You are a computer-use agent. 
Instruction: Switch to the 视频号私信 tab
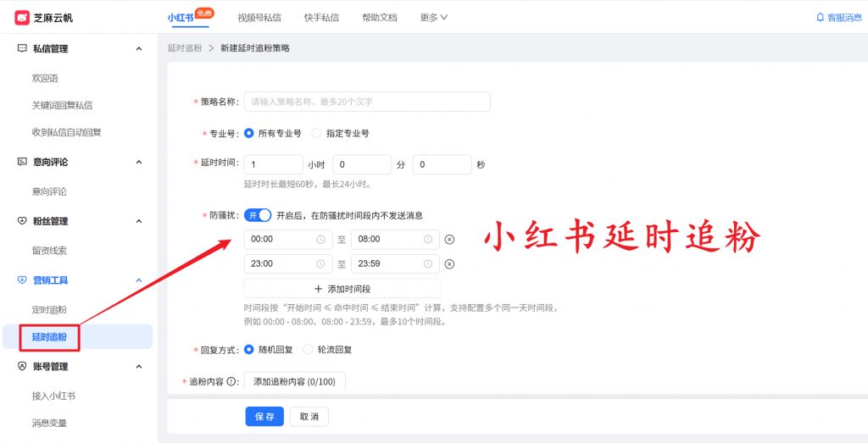click(x=259, y=18)
